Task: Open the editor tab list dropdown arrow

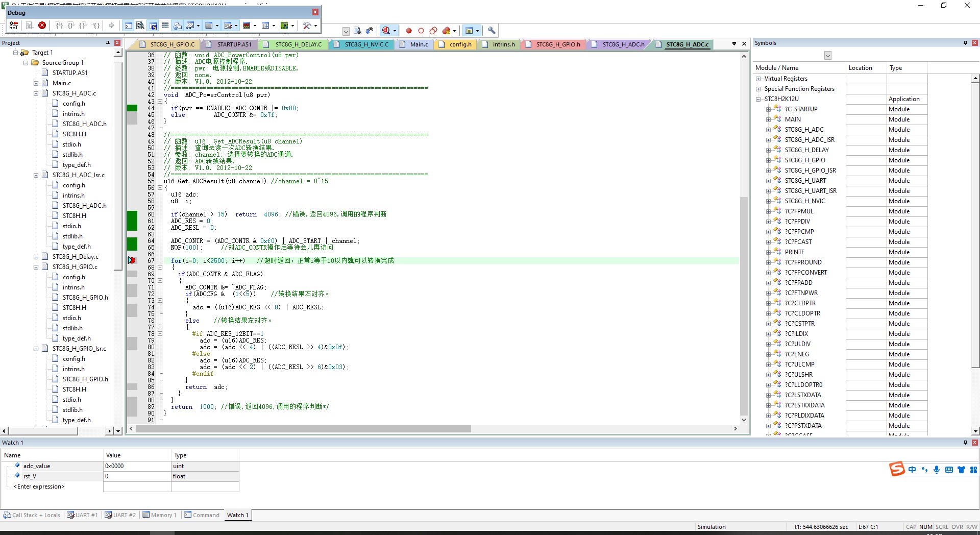Action: (x=734, y=44)
